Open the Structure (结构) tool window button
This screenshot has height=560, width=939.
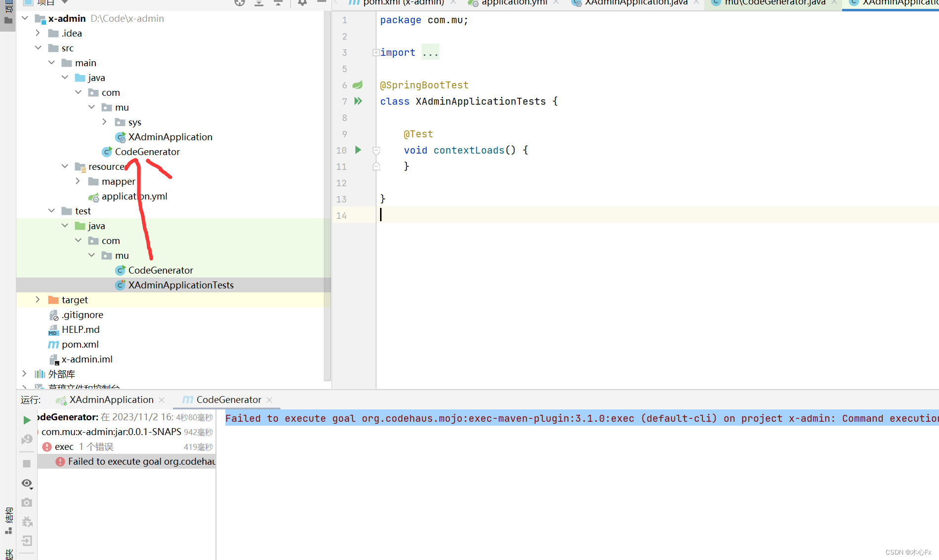[x=8, y=521]
